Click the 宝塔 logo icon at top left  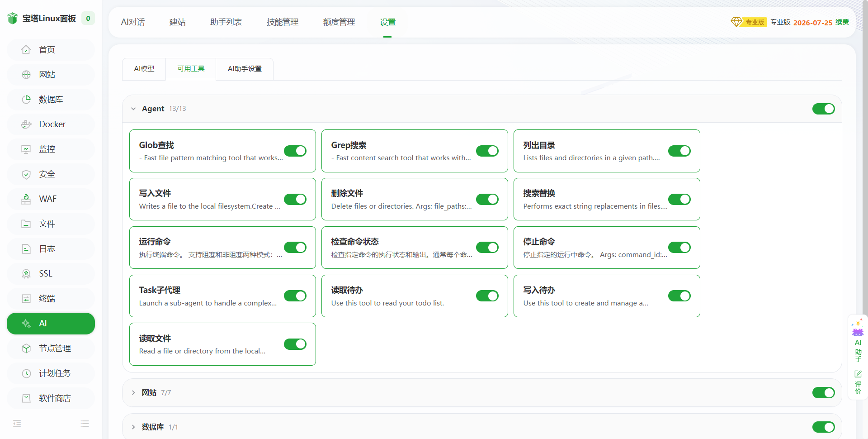[13, 18]
